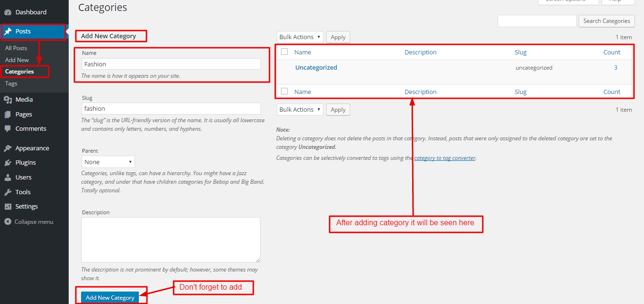Image resolution: width=644 pixels, height=304 pixels.
Task: Open the Comments menu label
Action: 31,129
